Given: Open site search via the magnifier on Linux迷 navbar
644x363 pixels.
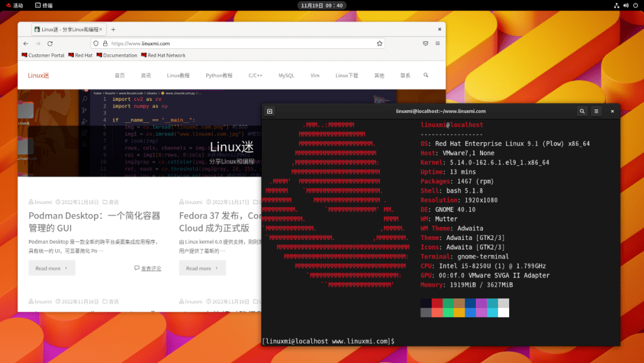Looking at the screenshot, I should [425, 76].
